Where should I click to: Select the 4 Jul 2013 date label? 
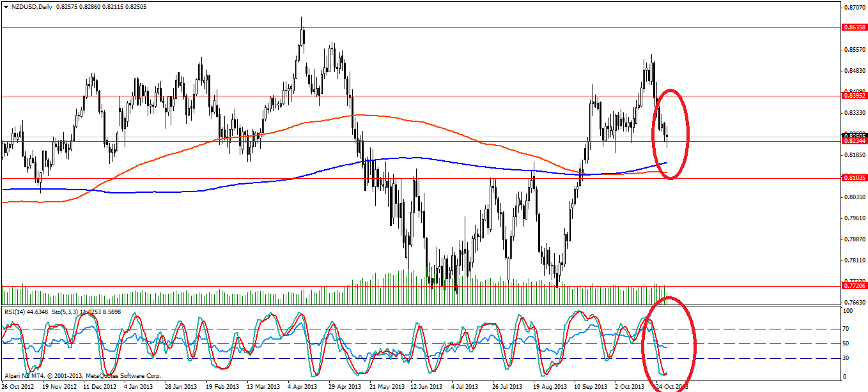point(466,387)
